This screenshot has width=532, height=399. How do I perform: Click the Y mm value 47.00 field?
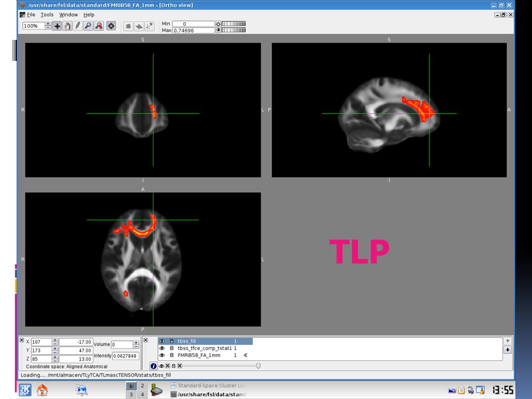(x=76, y=350)
